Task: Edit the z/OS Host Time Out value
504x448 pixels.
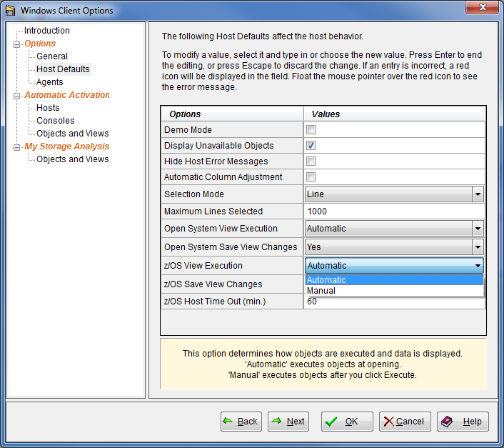Action: 394,302
